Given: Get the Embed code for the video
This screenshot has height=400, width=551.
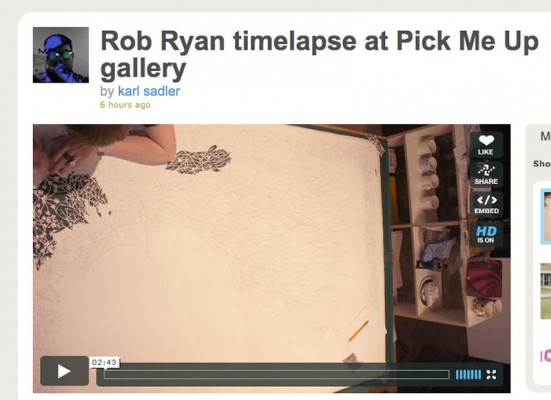Looking at the screenshot, I should (486, 204).
